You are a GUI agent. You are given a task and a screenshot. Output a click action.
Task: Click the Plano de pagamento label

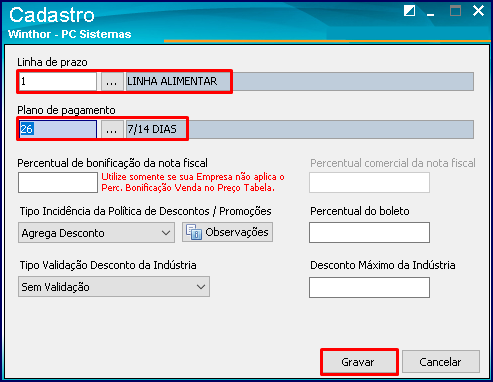point(66,110)
